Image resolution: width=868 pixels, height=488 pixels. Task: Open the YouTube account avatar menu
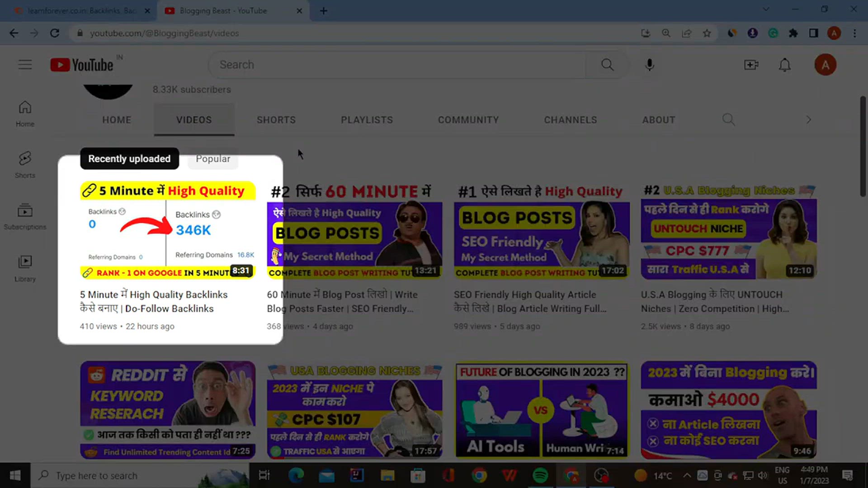click(x=825, y=65)
